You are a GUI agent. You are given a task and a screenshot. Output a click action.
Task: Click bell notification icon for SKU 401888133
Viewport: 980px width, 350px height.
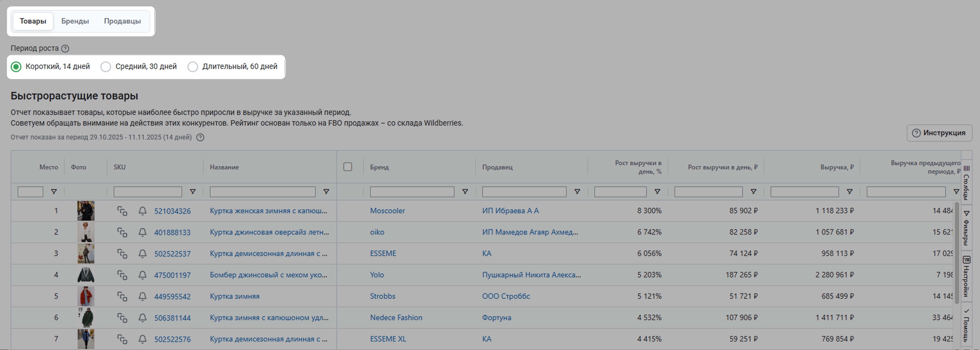point(142,232)
